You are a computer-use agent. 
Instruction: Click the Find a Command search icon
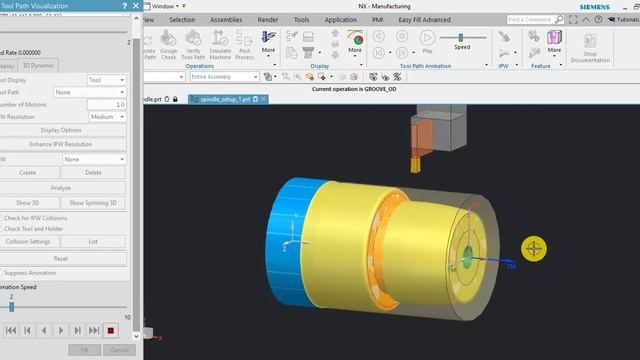pos(559,19)
